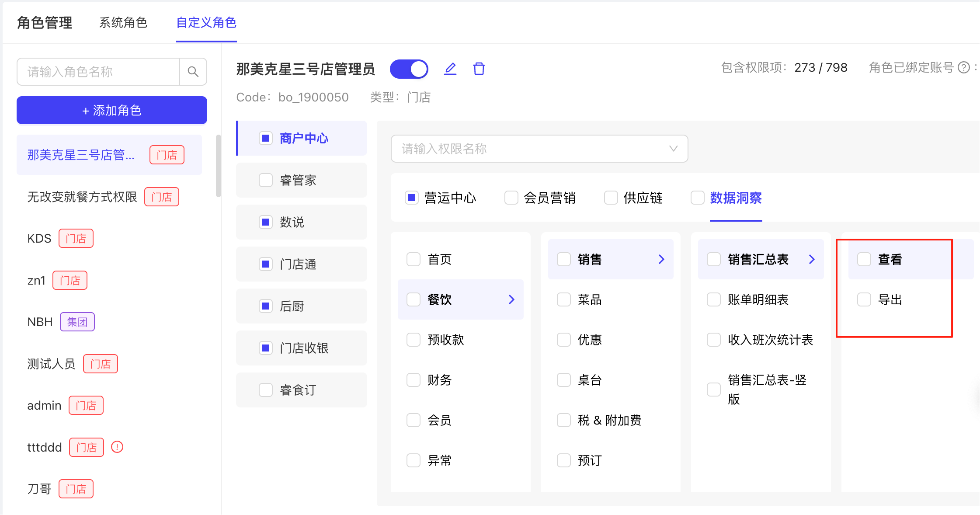
Task: Enable the 睿管家 module checkbox
Action: (x=266, y=180)
